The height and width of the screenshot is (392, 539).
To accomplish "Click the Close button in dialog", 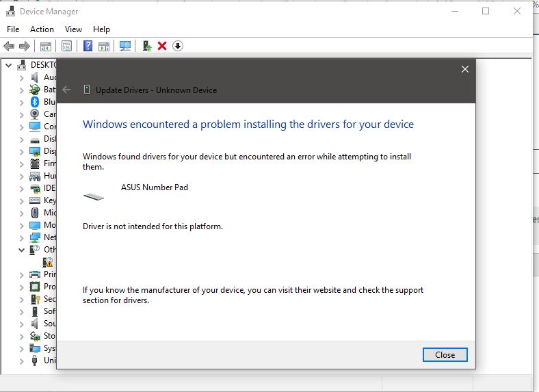I will click(x=445, y=355).
